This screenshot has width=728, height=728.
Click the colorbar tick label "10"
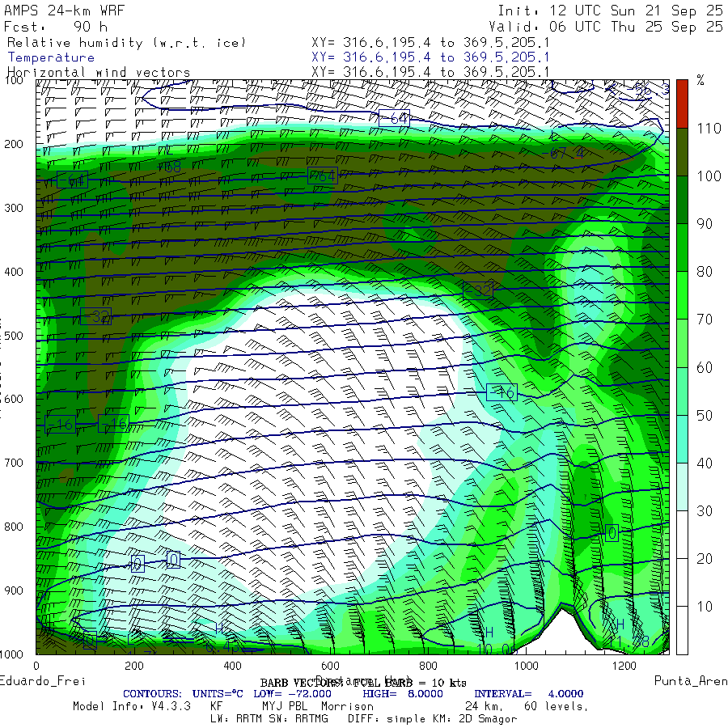click(x=705, y=607)
